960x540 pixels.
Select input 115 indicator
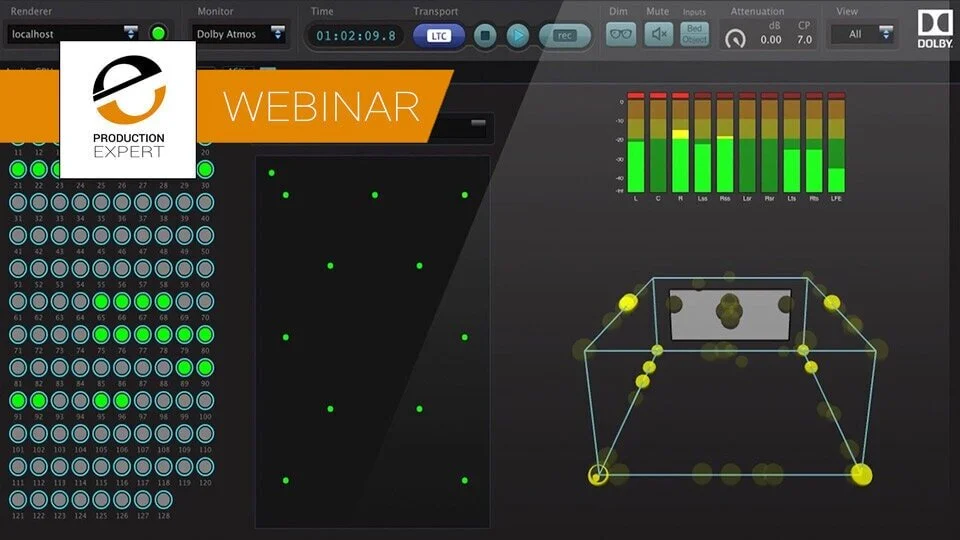point(101,467)
